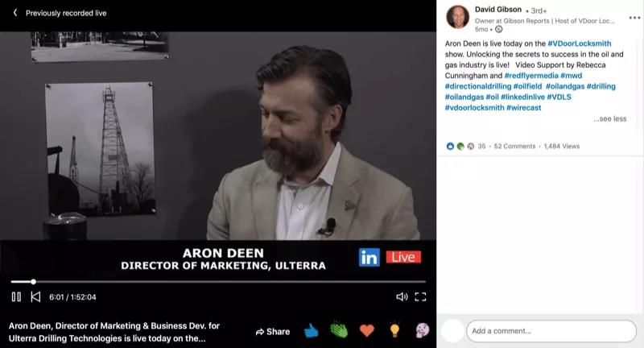The height and width of the screenshot is (348, 644).
Task: React with the lightbulb Insightful icon
Action: tap(394, 330)
